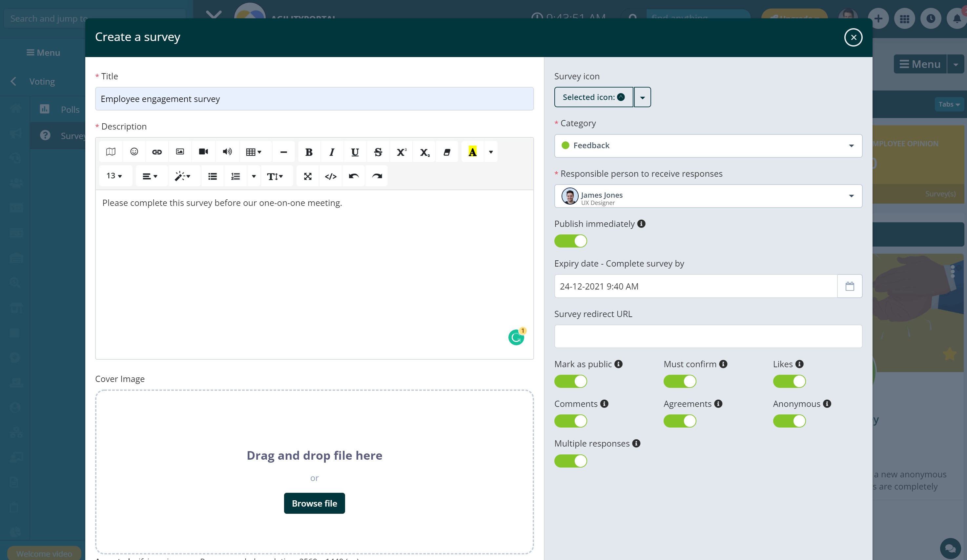This screenshot has height=560, width=967.
Task: Switch off the Multiple responses toggle
Action: [570, 461]
